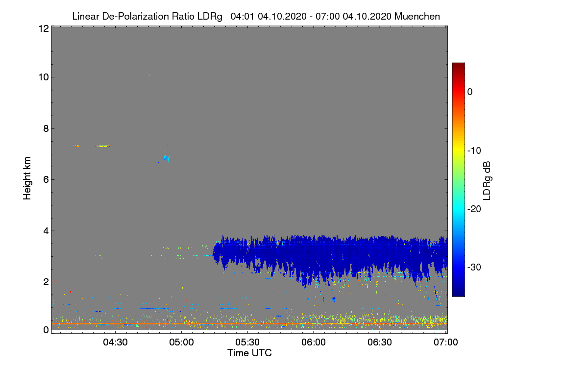588x392 pixels.
Task: Click the 04:30 time tick label
Action: [115, 342]
